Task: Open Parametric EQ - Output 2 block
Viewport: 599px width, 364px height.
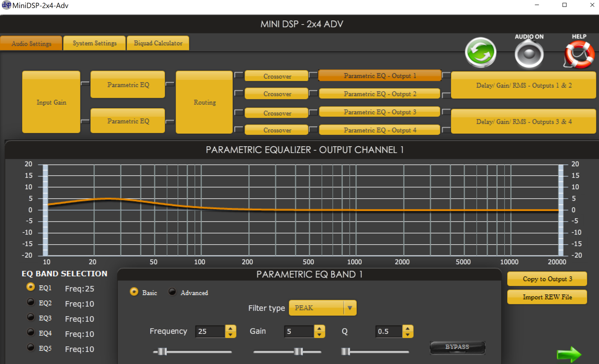Action: (x=380, y=94)
